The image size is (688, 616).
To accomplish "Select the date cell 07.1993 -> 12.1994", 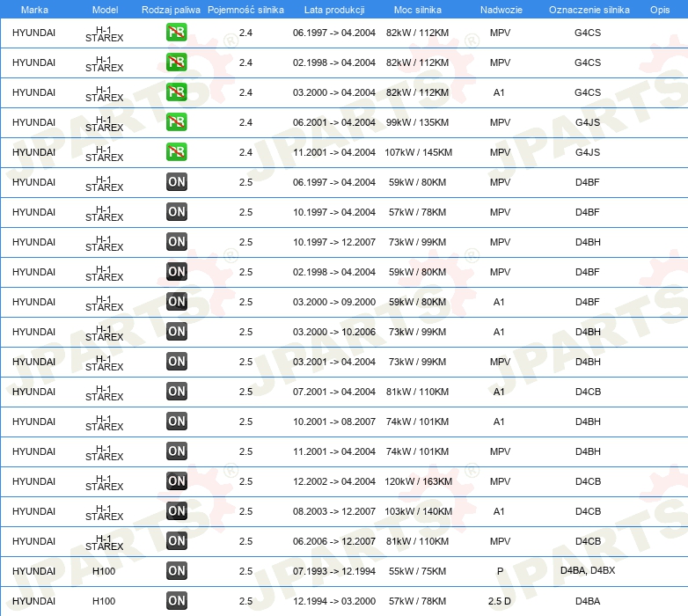I will click(334, 571).
